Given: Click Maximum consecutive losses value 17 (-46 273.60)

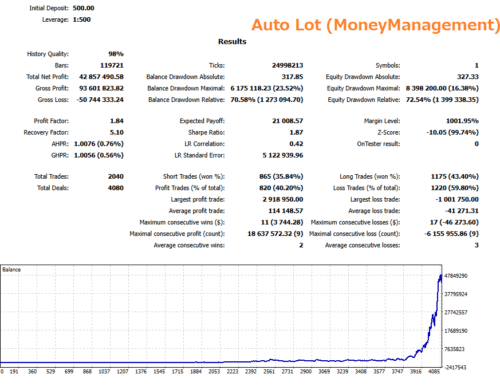Looking at the screenshot, I should pyautogui.click(x=454, y=222).
